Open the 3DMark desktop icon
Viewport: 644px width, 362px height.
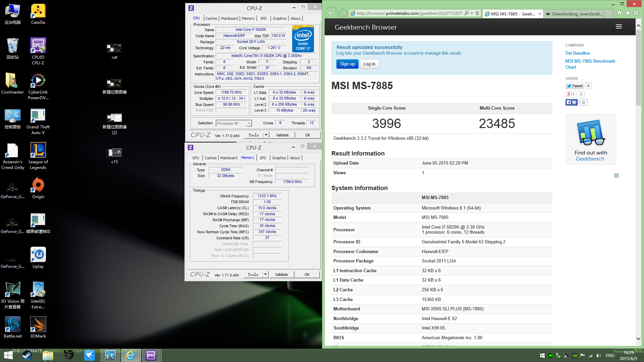pyautogui.click(x=38, y=327)
